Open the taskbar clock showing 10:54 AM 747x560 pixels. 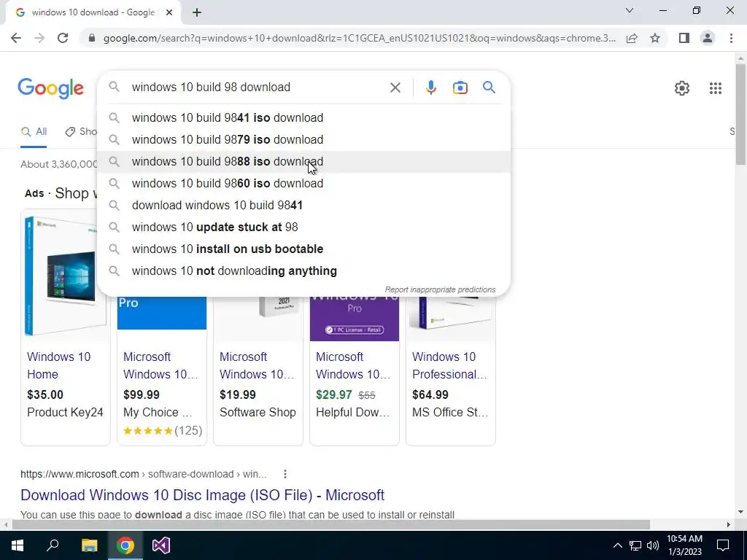[684, 545]
